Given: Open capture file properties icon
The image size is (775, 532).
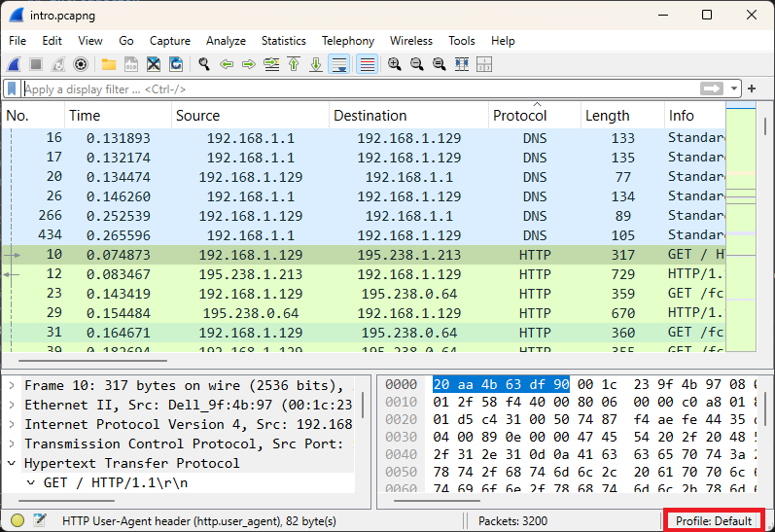Looking at the screenshot, I should [40, 520].
